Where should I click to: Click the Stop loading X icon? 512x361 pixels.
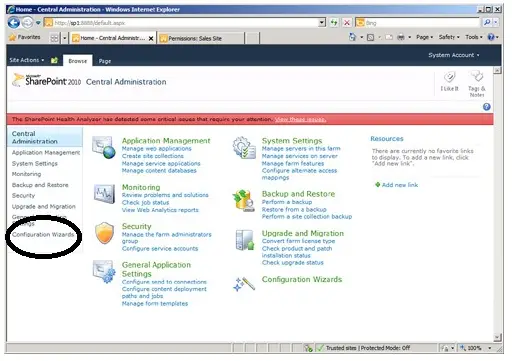point(347,23)
